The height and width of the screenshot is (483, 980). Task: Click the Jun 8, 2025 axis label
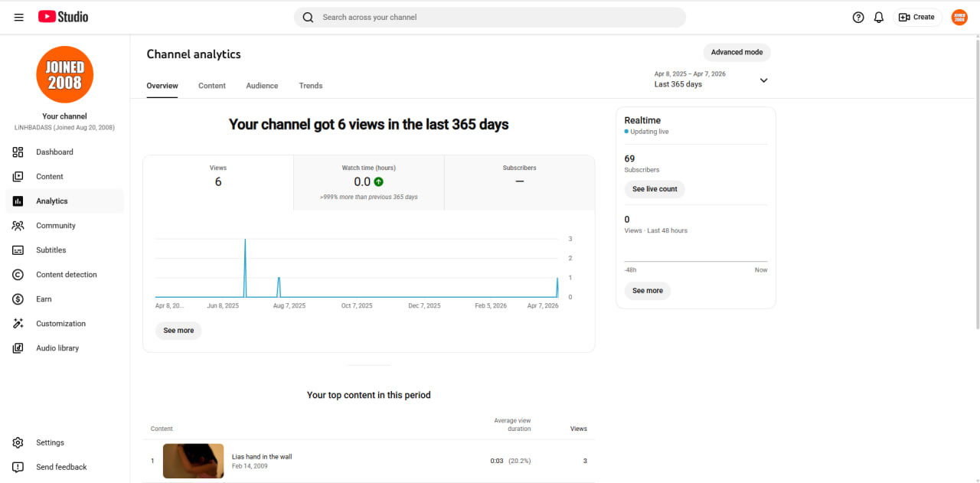pos(223,305)
